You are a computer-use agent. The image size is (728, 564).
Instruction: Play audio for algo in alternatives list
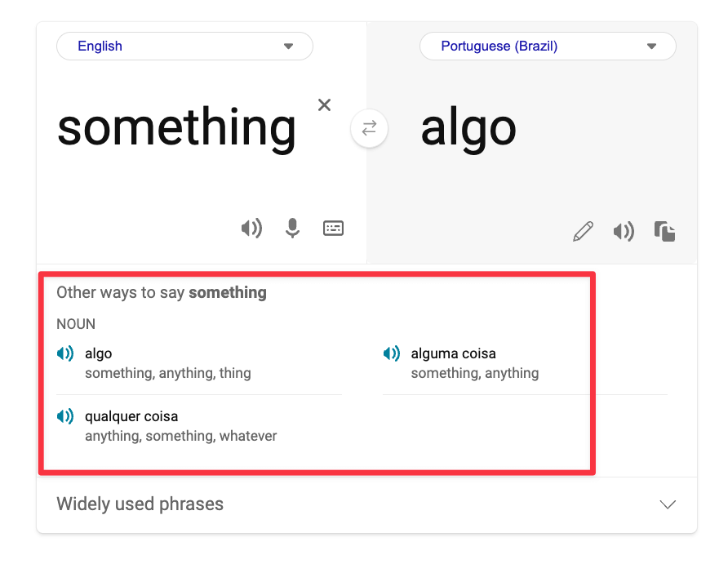coord(64,353)
